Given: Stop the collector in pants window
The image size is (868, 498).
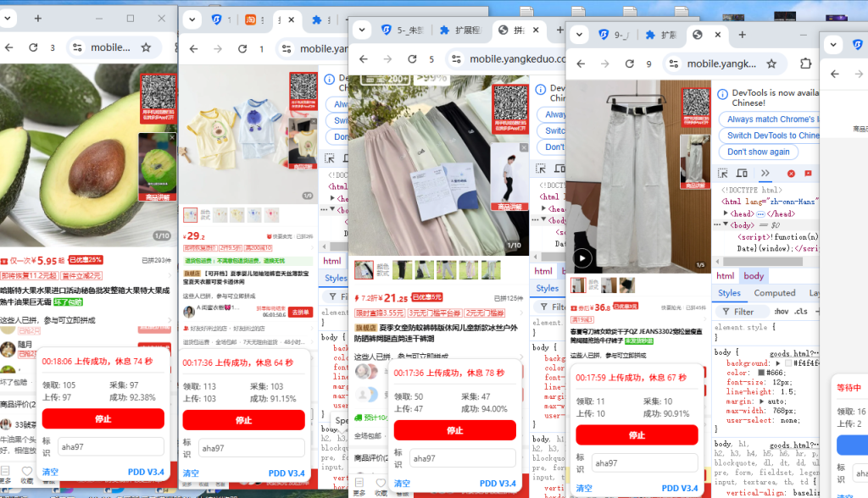Looking at the screenshot, I should point(454,430).
